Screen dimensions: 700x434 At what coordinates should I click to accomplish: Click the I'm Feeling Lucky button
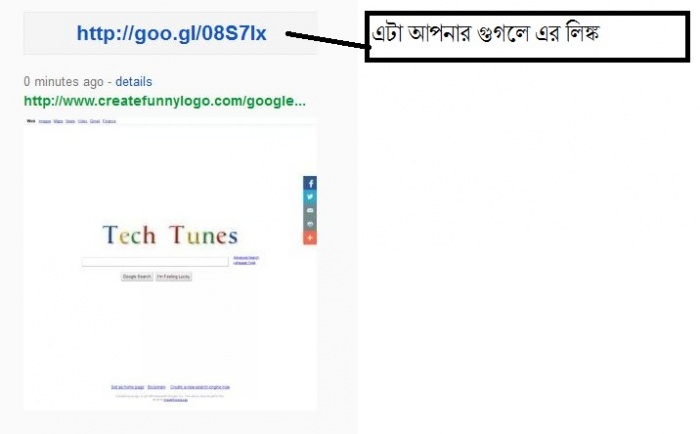[174, 277]
